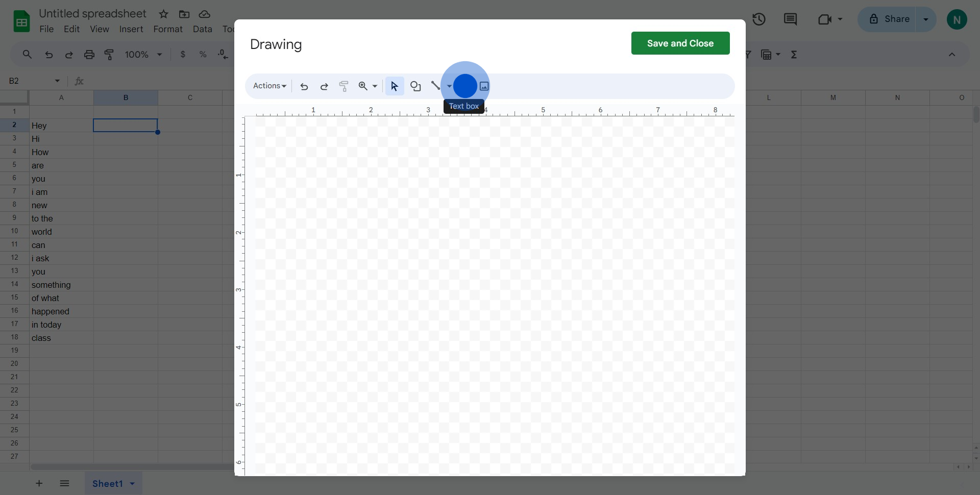Image resolution: width=980 pixels, height=495 pixels.
Task: Click the vertical scrollbar thumb at right
Action: click(976, 114)
